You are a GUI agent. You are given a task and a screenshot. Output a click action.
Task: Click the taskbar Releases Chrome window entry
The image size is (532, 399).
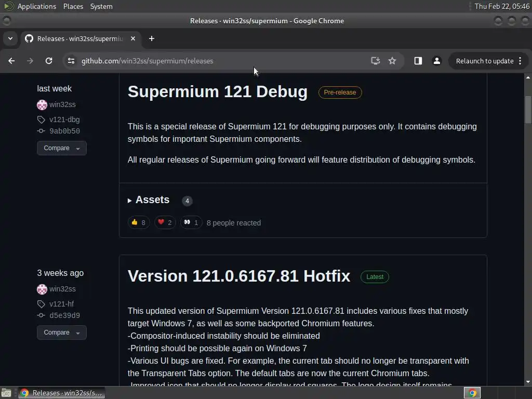pyautogui.click(x=61, y=393)
